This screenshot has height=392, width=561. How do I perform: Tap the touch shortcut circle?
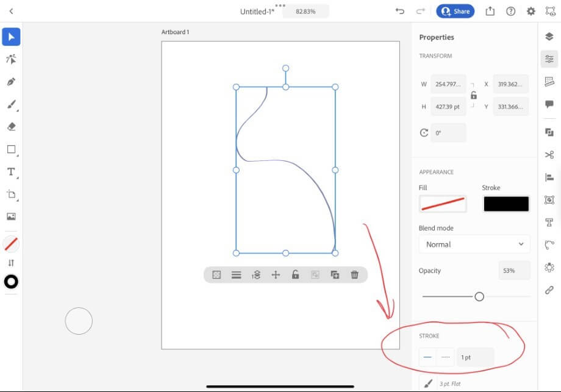pyautogui.click(x=79, y=321)
